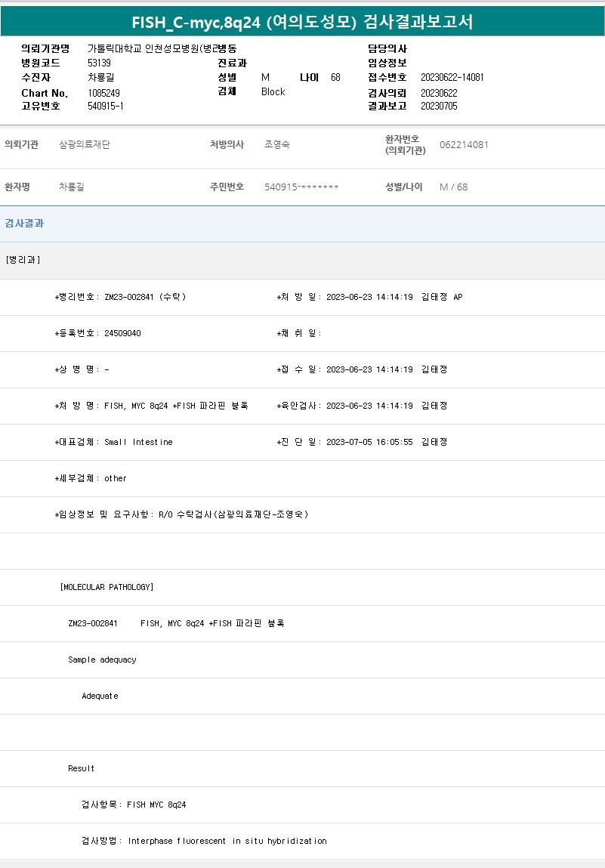
Task: Click the 고유번호 value 540915-1
Action: [105, 107]
